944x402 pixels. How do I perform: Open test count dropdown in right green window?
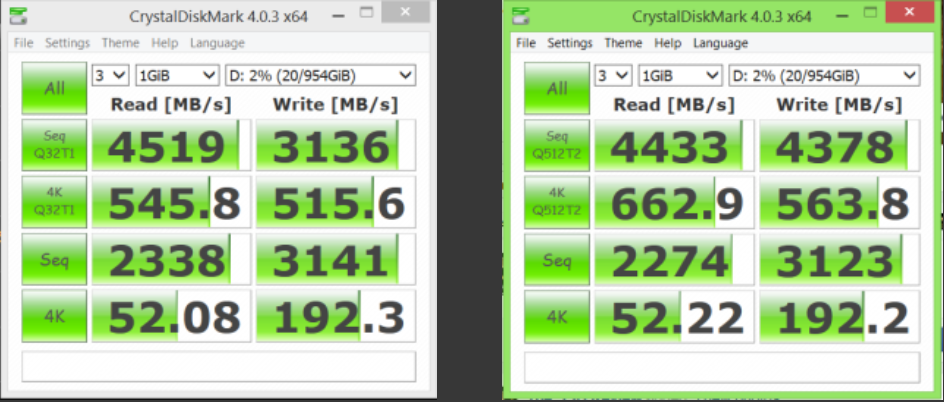coord(613,75)
